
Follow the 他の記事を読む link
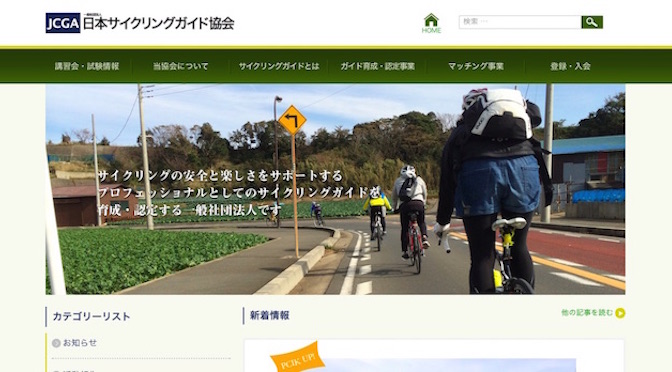coord(587,313)
